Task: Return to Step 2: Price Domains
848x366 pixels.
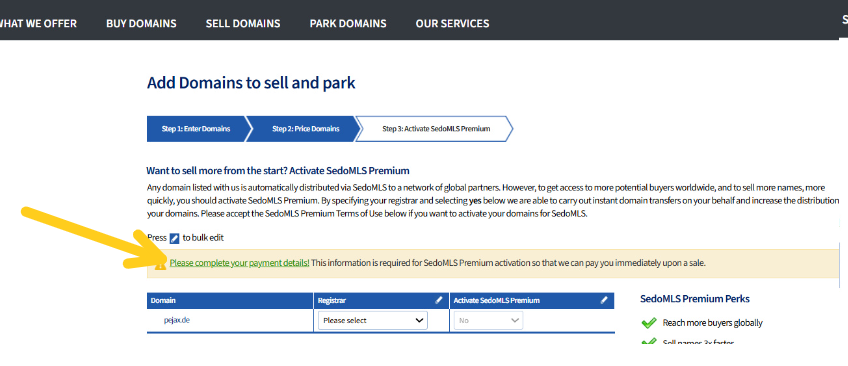Action: pos(306,129)
